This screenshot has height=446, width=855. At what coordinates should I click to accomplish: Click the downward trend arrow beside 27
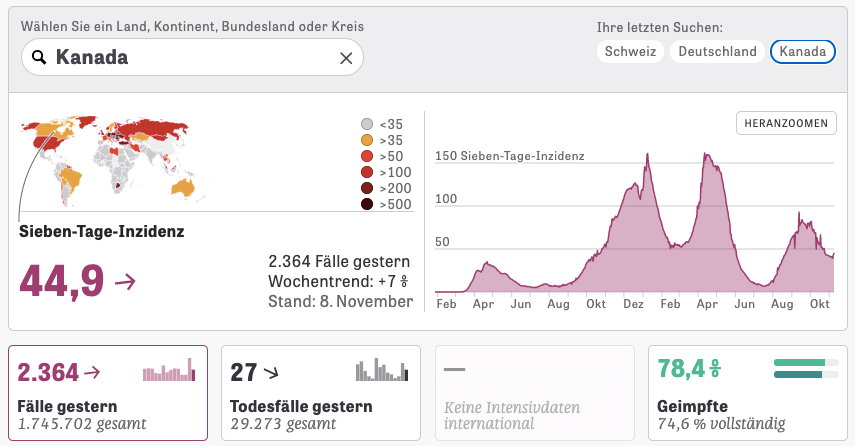pos(270,374)
